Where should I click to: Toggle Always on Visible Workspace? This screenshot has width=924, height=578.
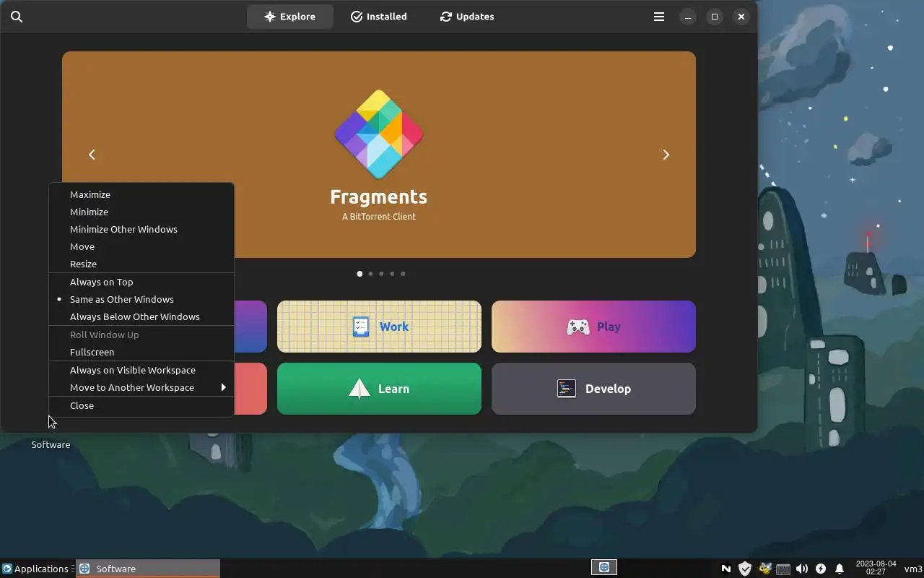point(141,370)
